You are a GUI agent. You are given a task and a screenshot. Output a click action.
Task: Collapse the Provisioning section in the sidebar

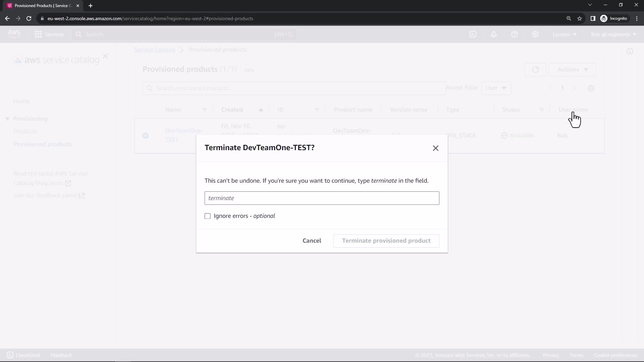tap(7, 119)
